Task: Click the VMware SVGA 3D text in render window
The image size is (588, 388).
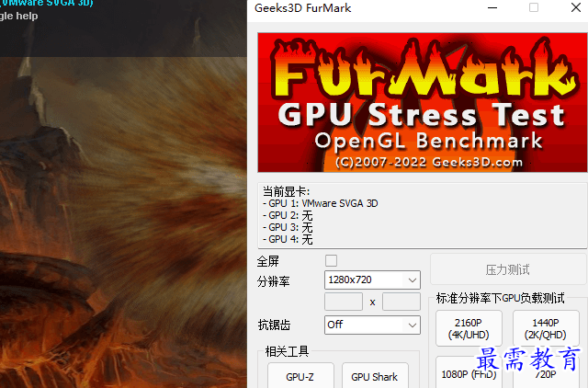Action: click(49, 4)
